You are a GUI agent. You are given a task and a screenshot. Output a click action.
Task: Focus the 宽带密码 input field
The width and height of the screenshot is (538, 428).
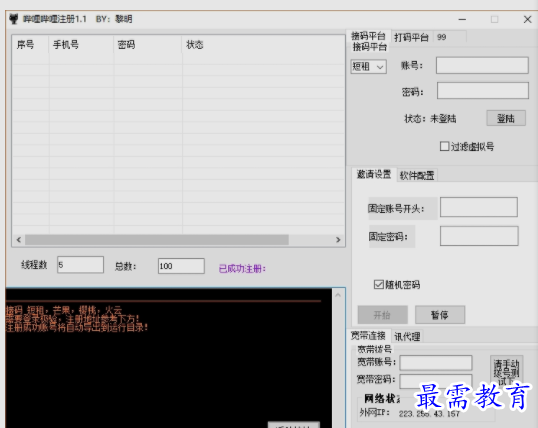pyautogui.click(x=436, y=381)
